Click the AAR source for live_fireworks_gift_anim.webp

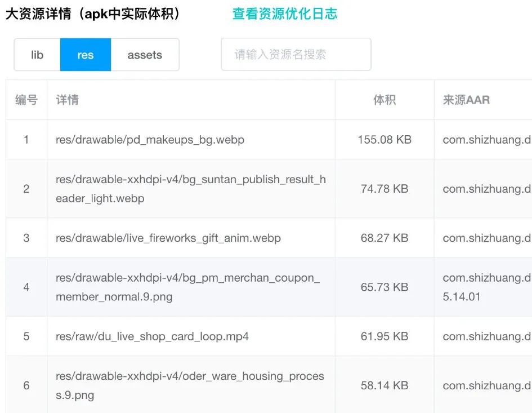[487, 238]
